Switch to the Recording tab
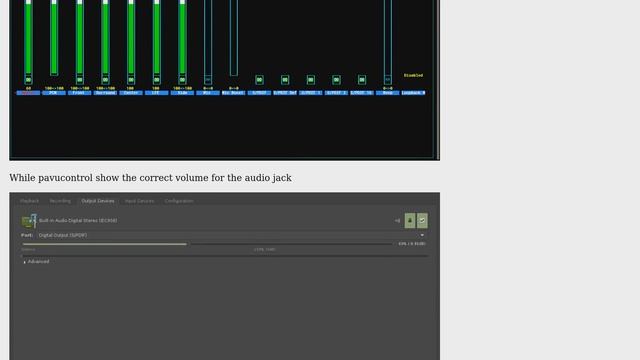This screenshot has height=360, width=640. pos(60,201)
